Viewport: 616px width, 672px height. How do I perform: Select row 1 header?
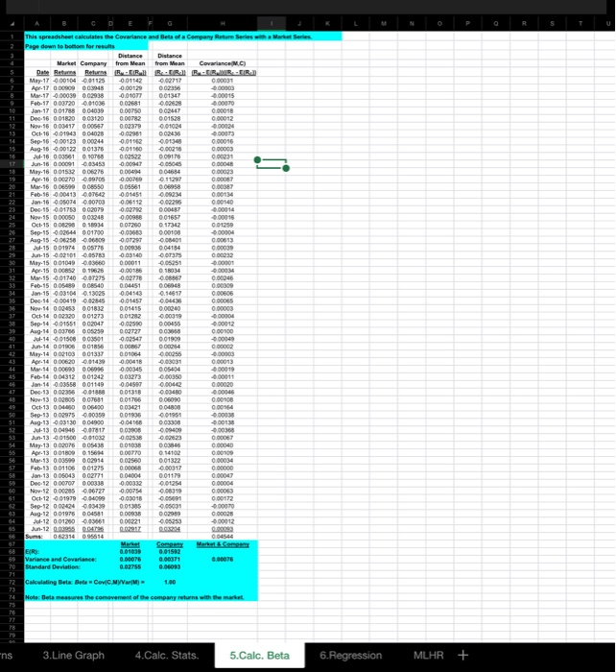(x=12, y=36)
